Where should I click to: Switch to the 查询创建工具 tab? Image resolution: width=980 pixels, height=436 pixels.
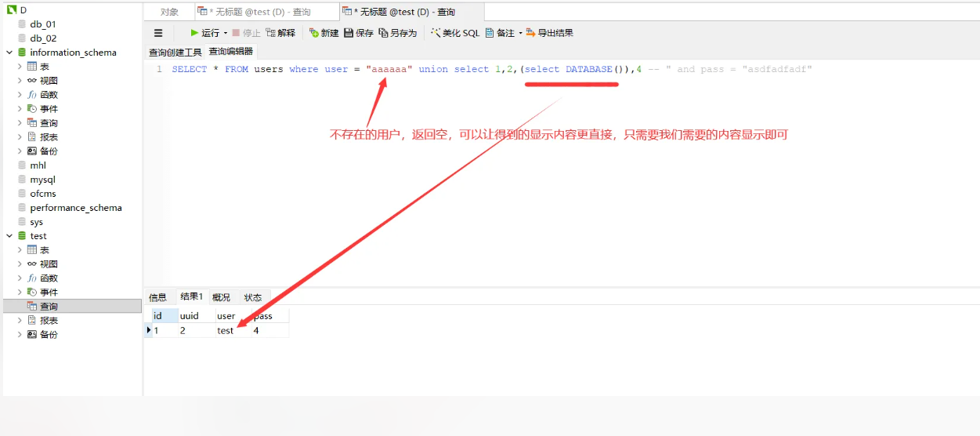175,52
